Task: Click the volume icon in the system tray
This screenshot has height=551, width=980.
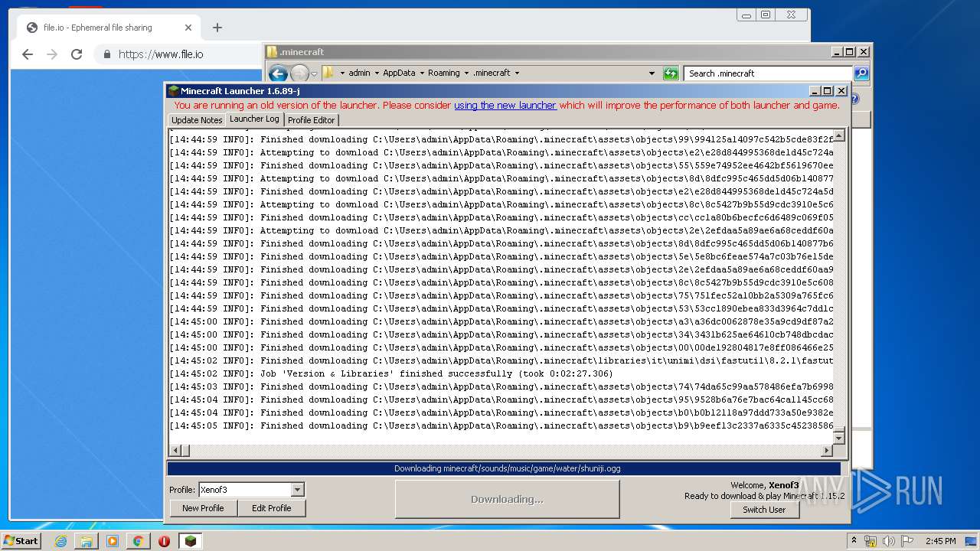Action: click(890, 541)
